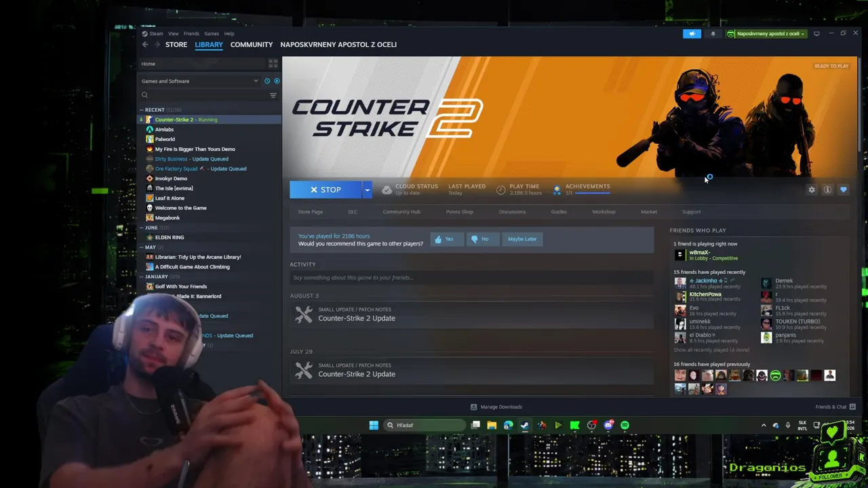The height and width of the screenshot is (488, 868).
Task: Open the dropdown arrow next to STOP
Action: (x=367, y=190)
